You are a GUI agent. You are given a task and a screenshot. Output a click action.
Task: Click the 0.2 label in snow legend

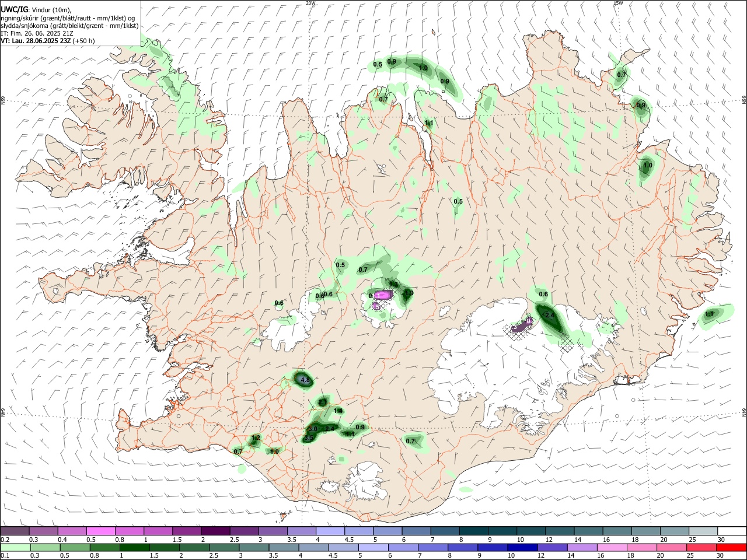[x=4, y=540]
